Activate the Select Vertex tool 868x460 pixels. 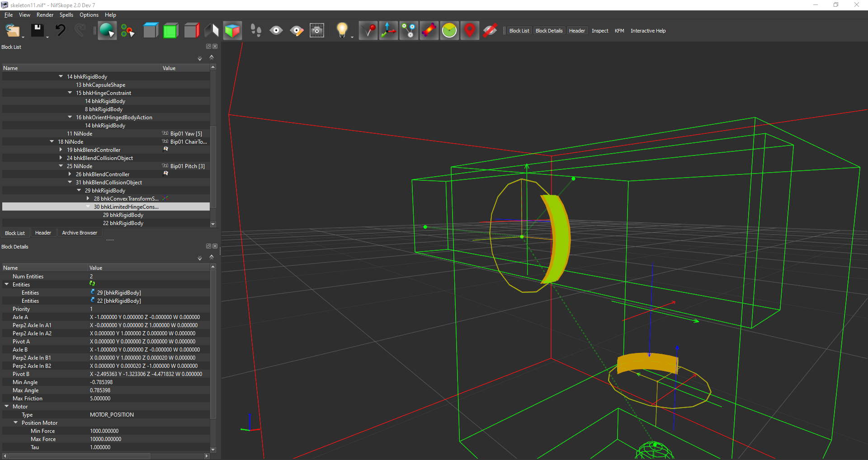[127, 31]
